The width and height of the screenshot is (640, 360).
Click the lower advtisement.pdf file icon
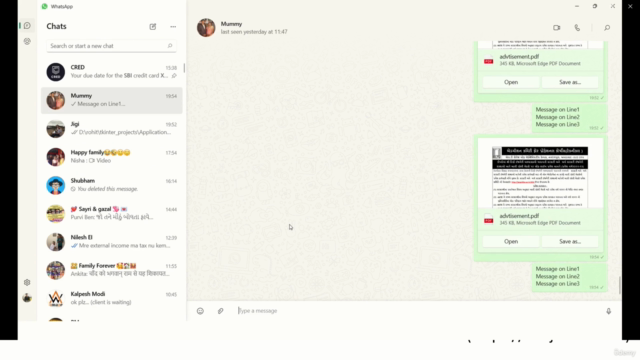pyautogui.click(x=489, y=220)
